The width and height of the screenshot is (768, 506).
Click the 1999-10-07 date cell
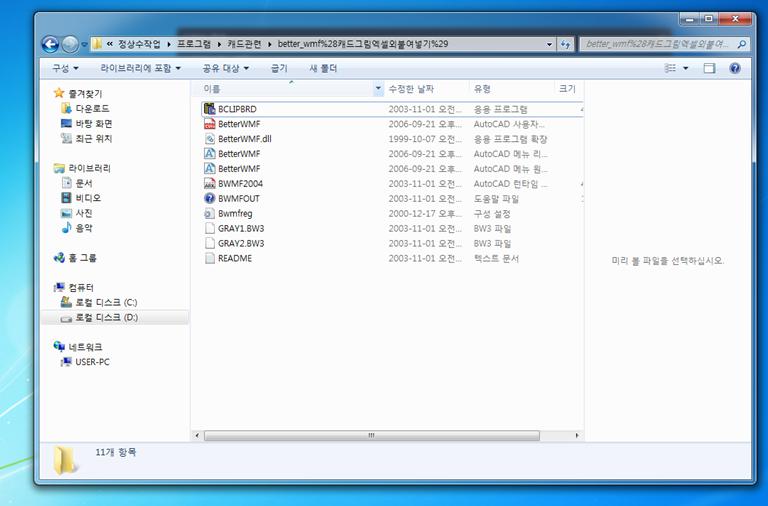pyautogui.click(x=425, y=139)
